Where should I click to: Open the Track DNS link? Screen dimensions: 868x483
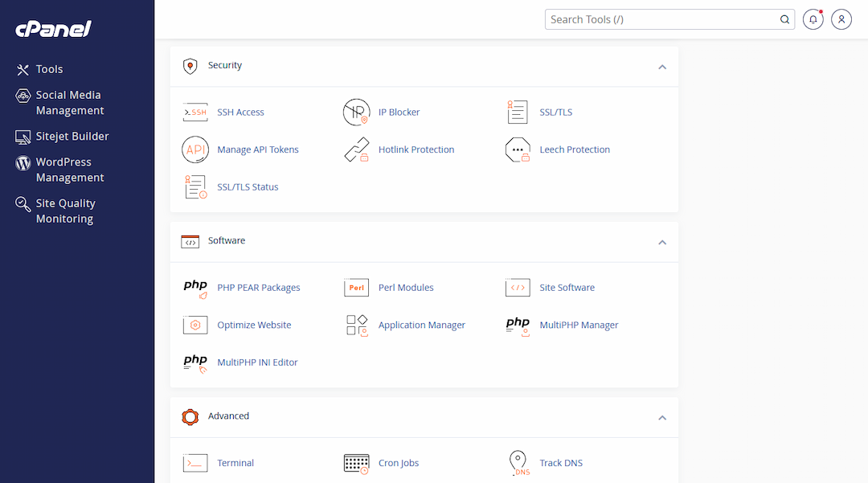561,463
